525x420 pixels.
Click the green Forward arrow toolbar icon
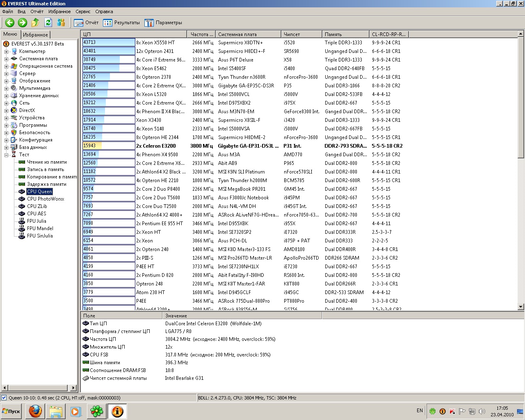click(x=23, y=23)
